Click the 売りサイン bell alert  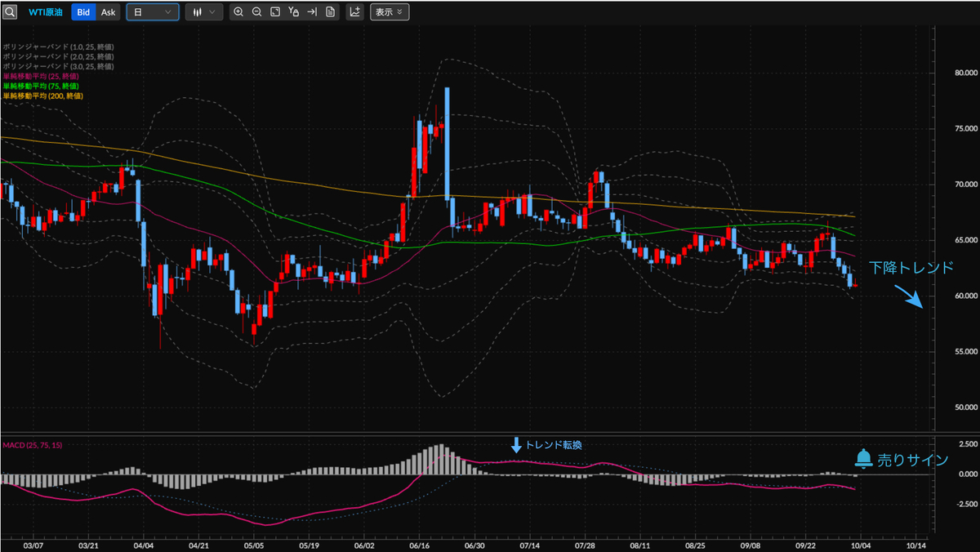pyautogui.click(x=902, y=460)
